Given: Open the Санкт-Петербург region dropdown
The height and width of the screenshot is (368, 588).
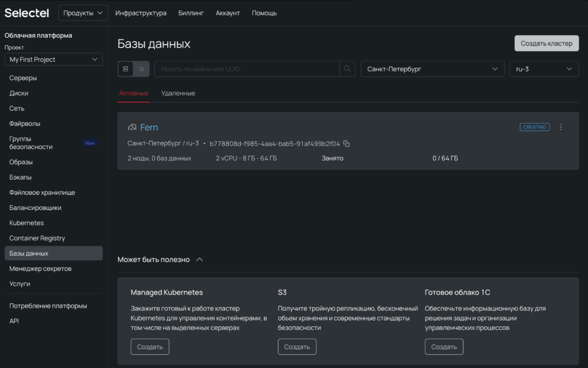Looking at the screenshot, I should point(432,69).
